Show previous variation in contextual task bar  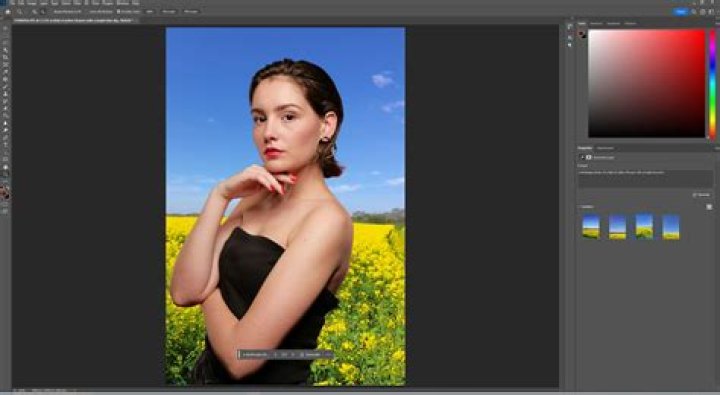pos(276,355)
